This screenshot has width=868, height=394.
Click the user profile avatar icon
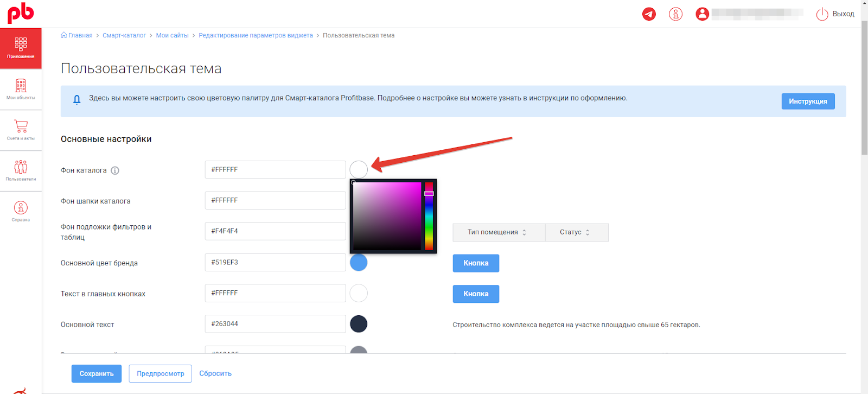[702, 14]
